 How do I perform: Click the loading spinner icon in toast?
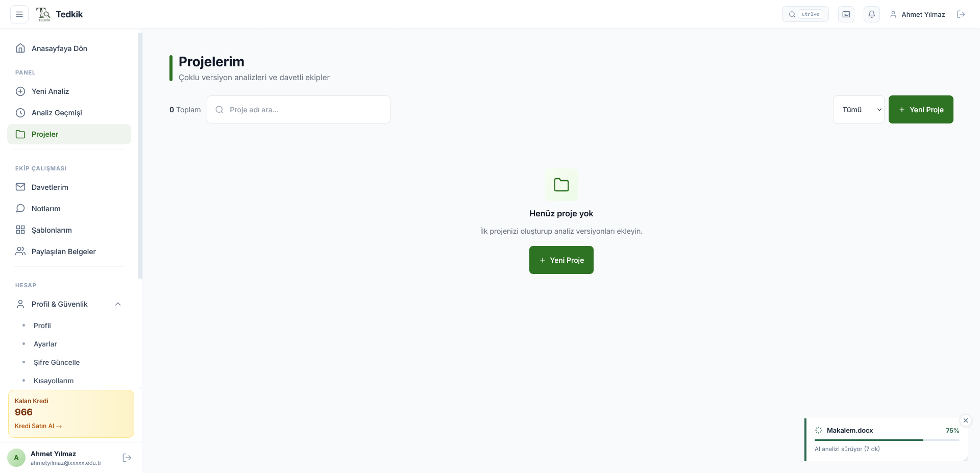tap(819, 431)
